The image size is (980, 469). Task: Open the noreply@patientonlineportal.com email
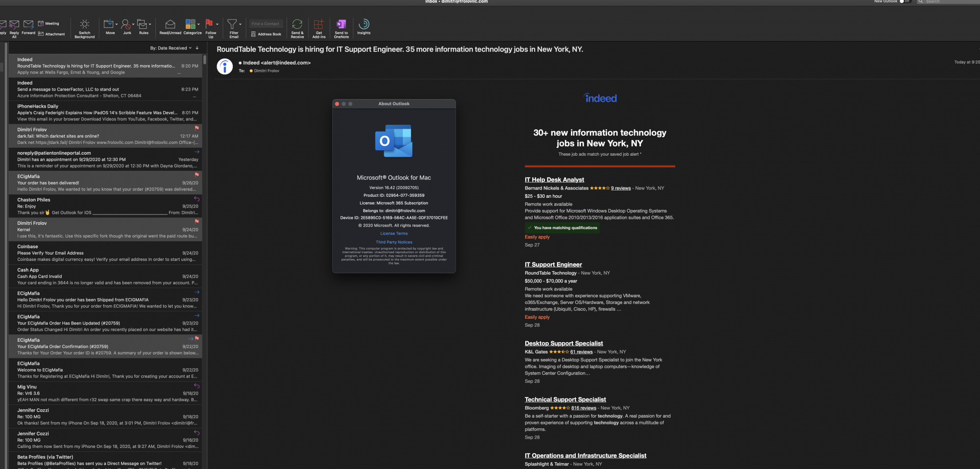(x=105, y=159)
